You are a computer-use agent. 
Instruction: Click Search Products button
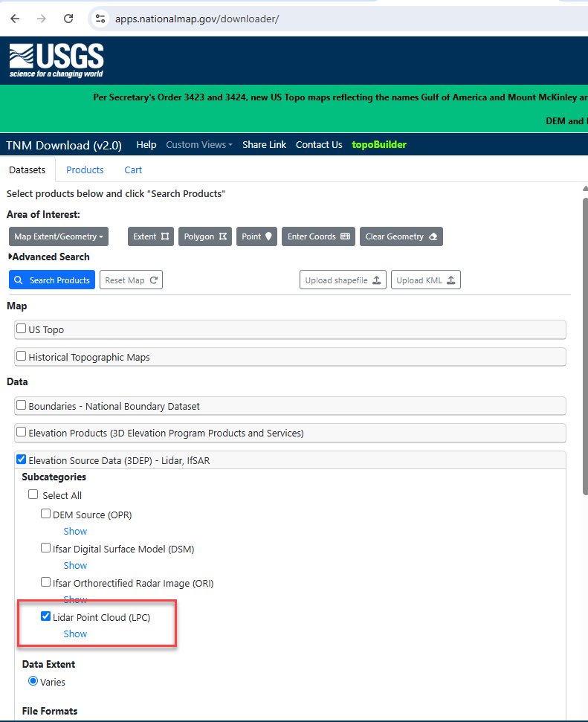pyautogui.click(x=52, y=280)
